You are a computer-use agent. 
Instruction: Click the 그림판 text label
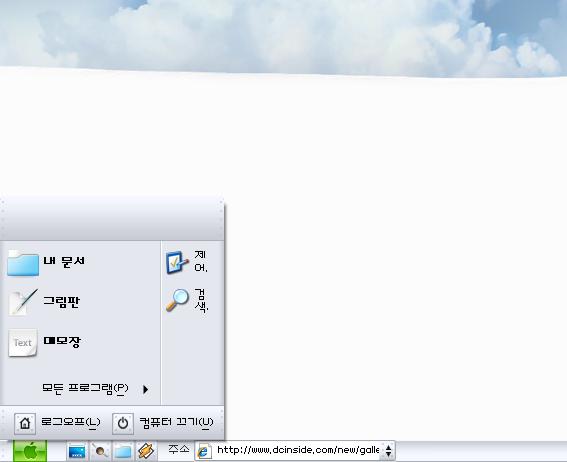pos(61,301)
